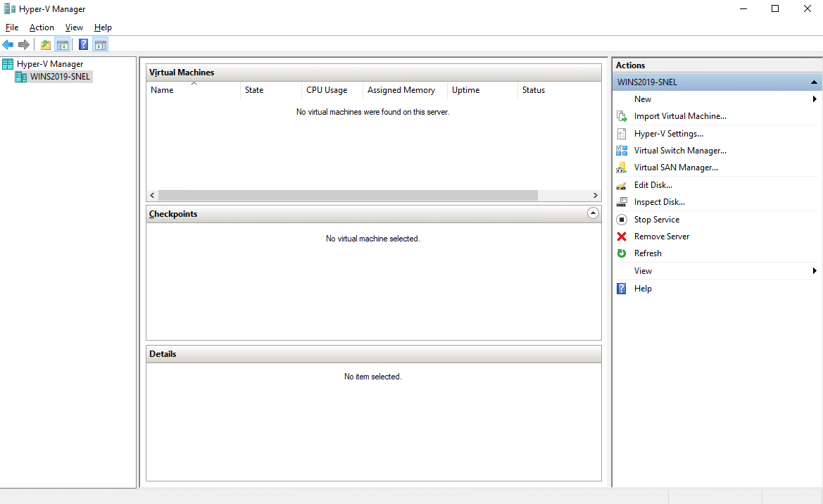Click the right arrow of horizontal scrollbar
The image size is (823, 504).
click(595, 195)
